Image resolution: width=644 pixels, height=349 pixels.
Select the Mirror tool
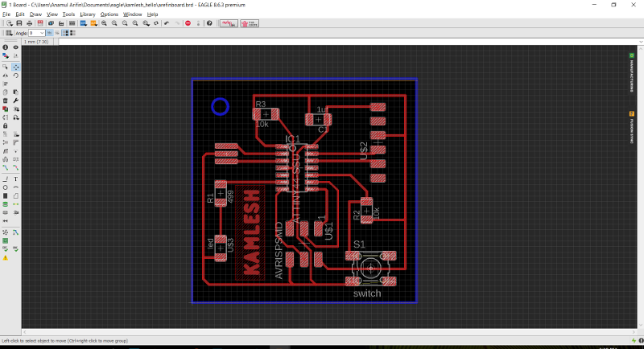[x=6, y=76]
